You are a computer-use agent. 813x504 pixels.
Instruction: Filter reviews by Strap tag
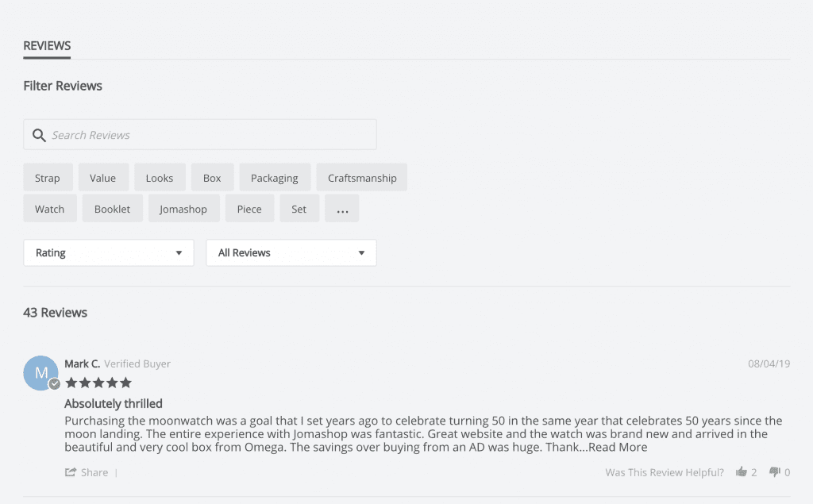pos(47,178)
